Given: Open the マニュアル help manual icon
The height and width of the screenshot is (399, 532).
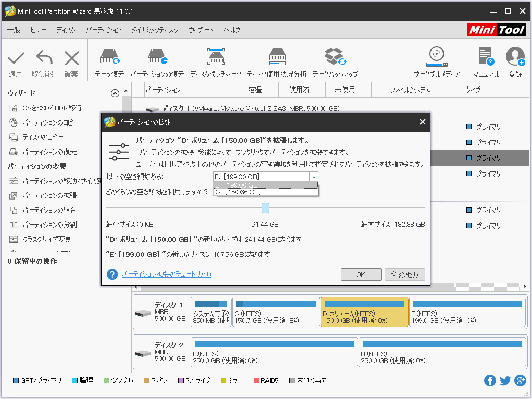Looking at the screenshot, I should tap(485, 57).
